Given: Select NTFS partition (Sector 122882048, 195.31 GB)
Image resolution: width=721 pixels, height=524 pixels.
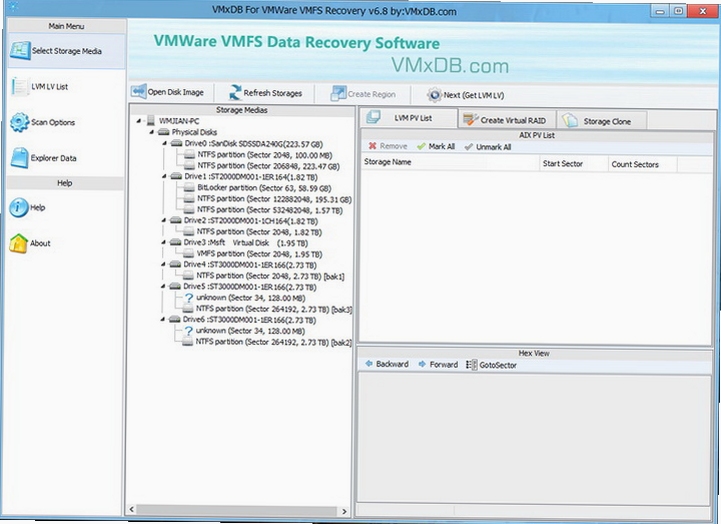Looking at the screenshot, I should [274, 199].
